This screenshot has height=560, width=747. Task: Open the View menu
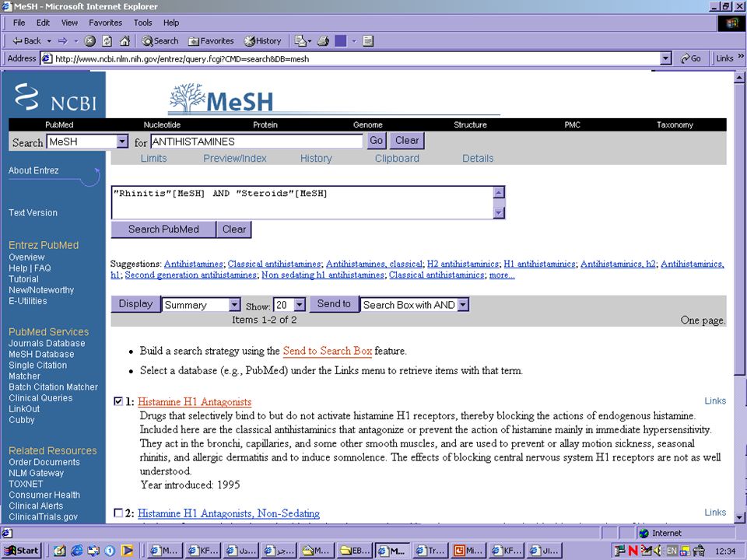pyautogui.click(x=69, y=23)
